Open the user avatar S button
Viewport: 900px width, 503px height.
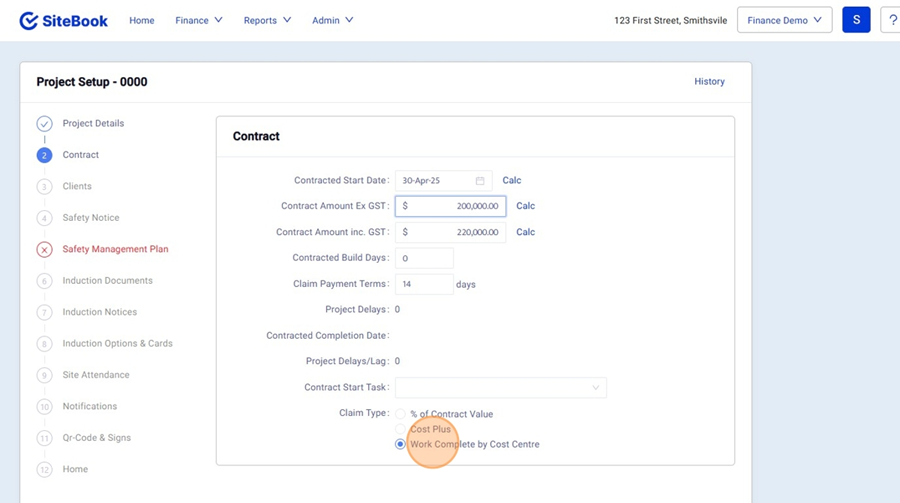click(856, 20)
